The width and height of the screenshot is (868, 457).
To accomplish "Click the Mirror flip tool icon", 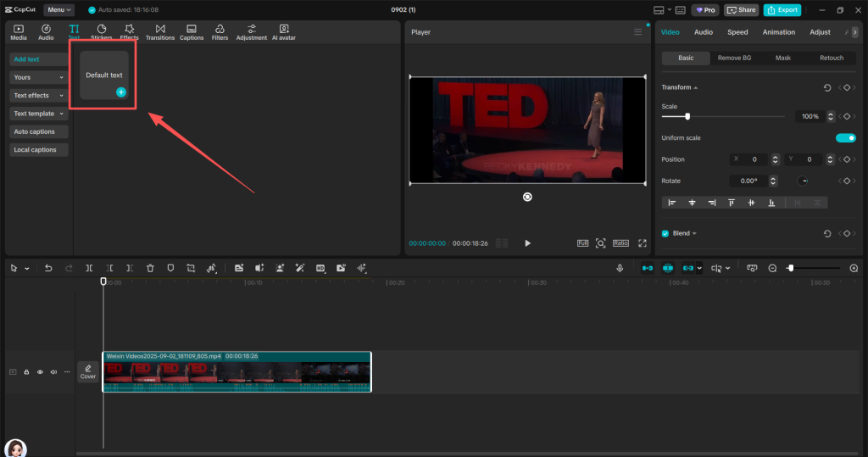I will [211, 268].
